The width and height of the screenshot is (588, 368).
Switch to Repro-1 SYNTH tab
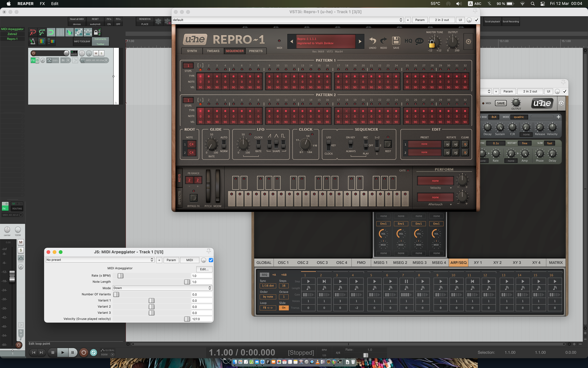(192, 51)
